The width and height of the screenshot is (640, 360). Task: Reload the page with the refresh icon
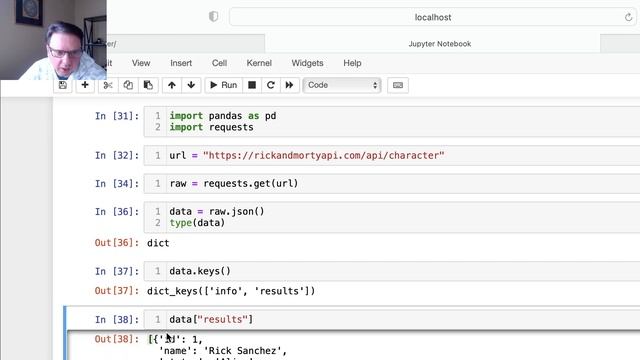628,17
